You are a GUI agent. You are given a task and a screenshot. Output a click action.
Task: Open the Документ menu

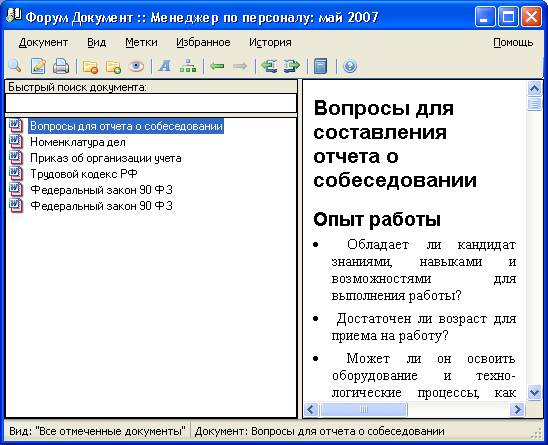43,42
